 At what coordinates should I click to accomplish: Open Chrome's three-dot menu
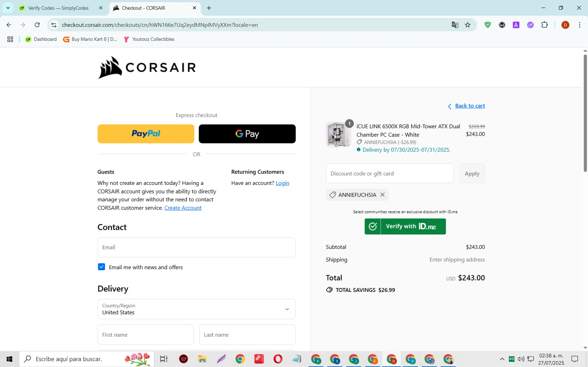[x=579, y=25]
